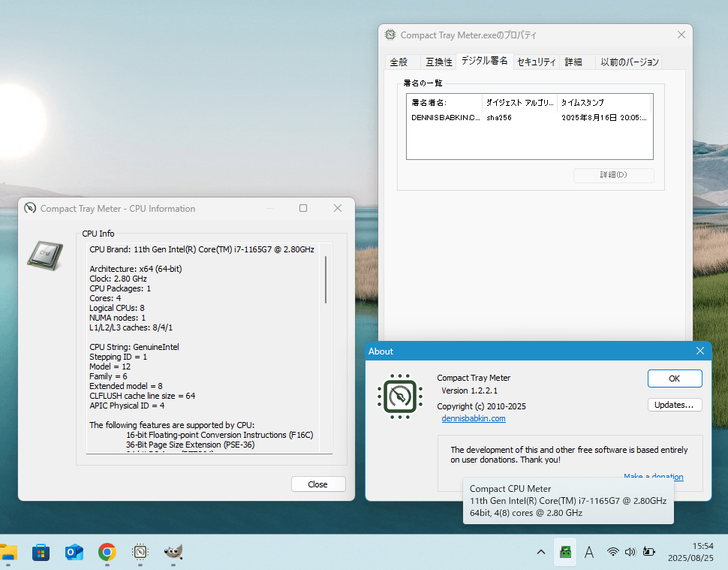The width and height of the screenshot is (728, 570).
Task: Open the dennisbabkin.com link
Action: click(474, 418)
